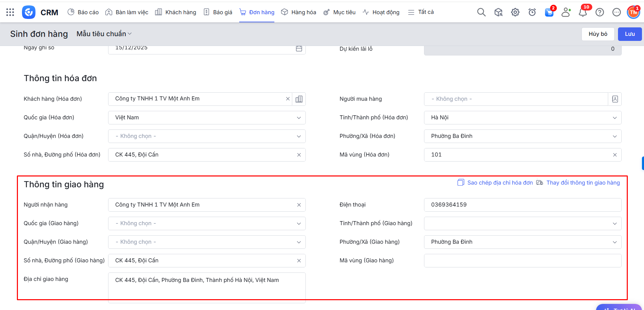Open customer picker icon beside Khách hàng (Hóa đơn)
The height and width of the screenshot is (310, 644).
[x=299, y=99]
